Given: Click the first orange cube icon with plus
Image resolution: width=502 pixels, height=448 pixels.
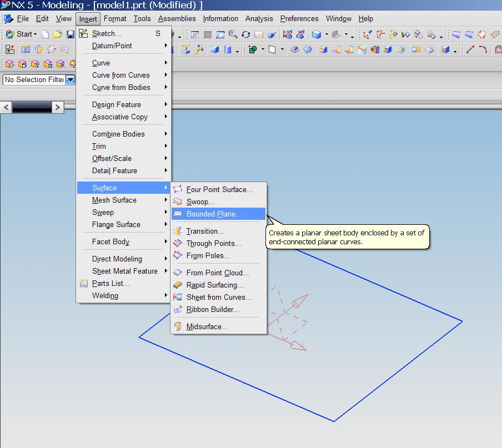Looking at the screenshot, I should 9,64.
